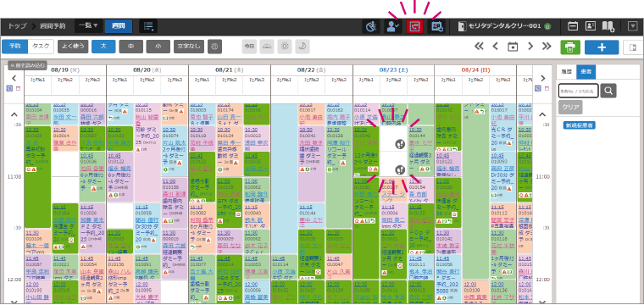Switch to タスク mode

click(x=41, y=47)
